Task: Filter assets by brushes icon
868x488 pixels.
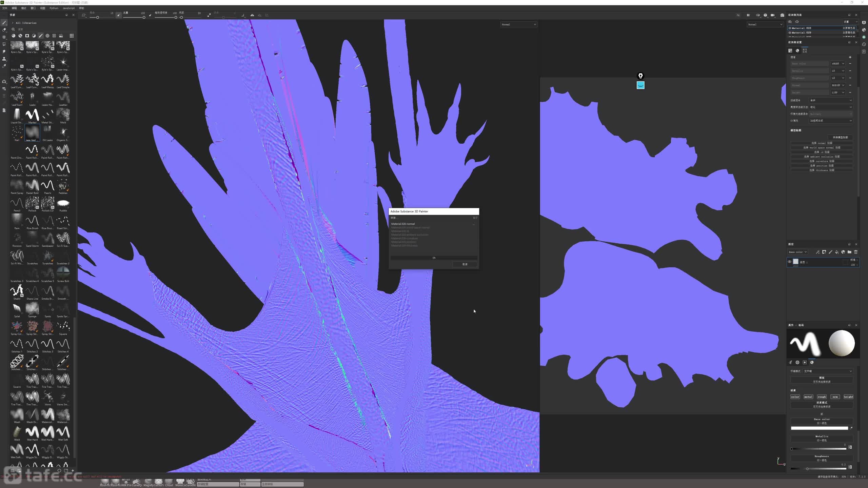Action: [x=41, y=36]
